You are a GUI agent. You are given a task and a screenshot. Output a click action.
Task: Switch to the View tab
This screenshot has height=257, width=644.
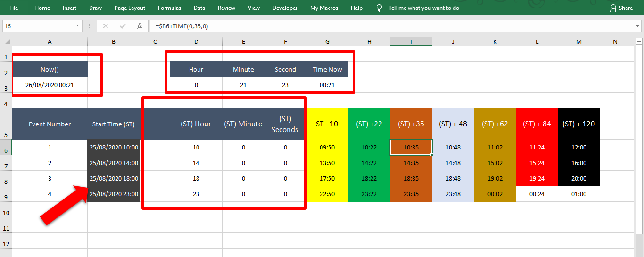click(x=254, y=8)
